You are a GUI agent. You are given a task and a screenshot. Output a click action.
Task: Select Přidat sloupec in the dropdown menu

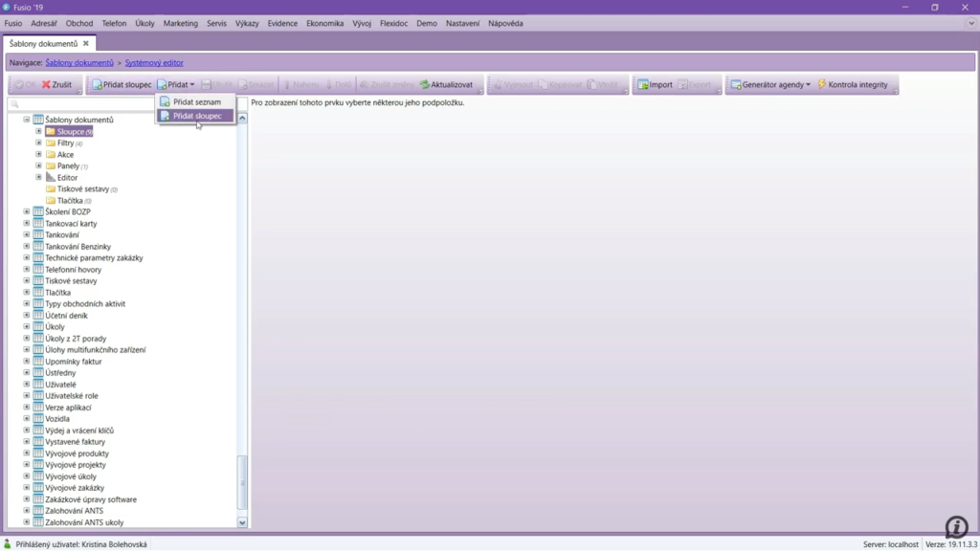tap(196, 116)
